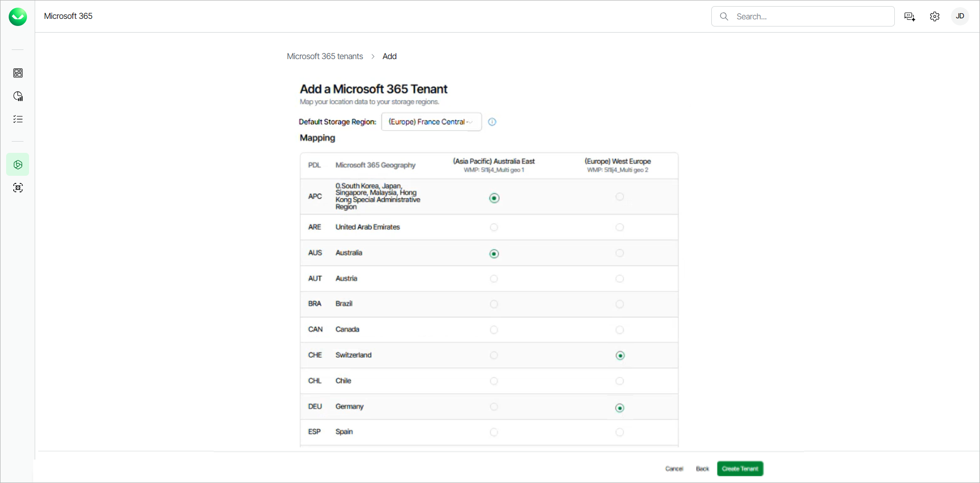The height and width of the screenshot is (483, 980).
Task: Click the Microsoft 365 Geography column header
Action: (x=375, y=165)
